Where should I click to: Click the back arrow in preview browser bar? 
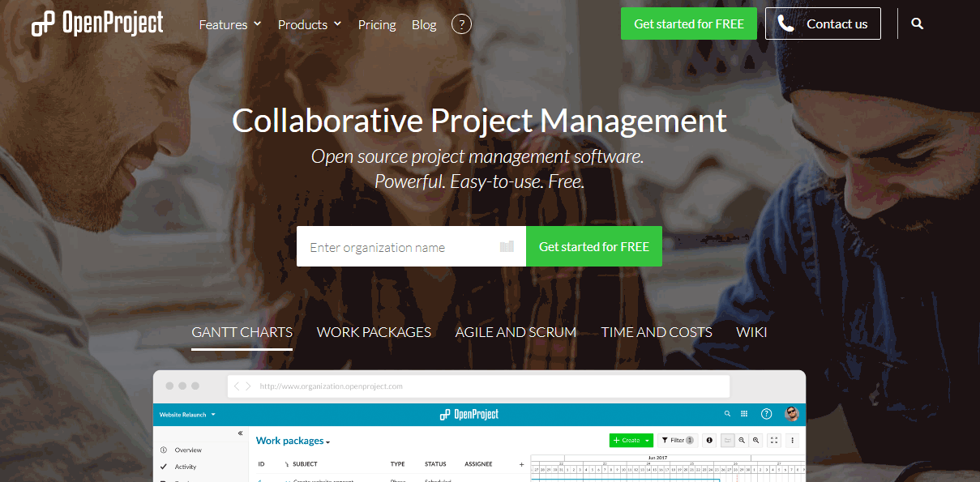[x=237, y=386]
